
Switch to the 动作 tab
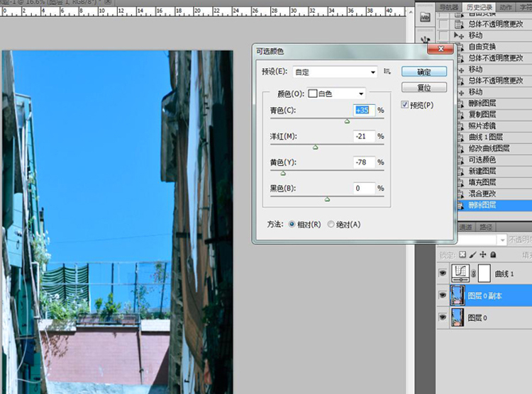point(506,7)
